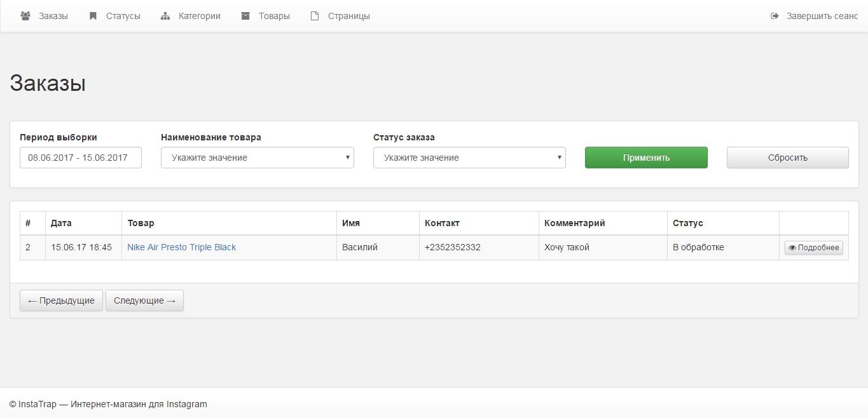Reset filters with the Сбросить button
868x418 pixels.
click(x=787, y=158)
